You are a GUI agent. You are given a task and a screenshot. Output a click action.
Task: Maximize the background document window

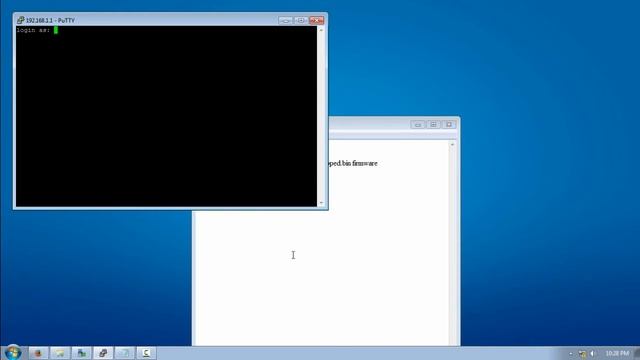pos(433,124)
